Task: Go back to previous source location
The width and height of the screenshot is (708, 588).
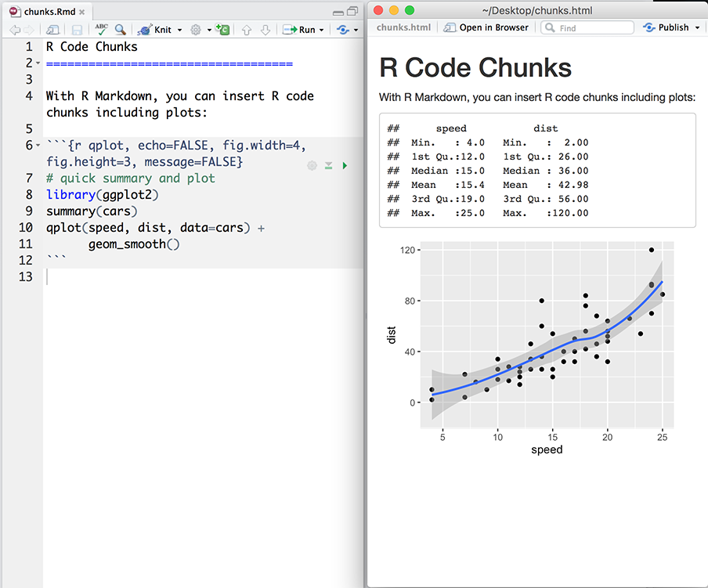Action: [x=15, y=31]
